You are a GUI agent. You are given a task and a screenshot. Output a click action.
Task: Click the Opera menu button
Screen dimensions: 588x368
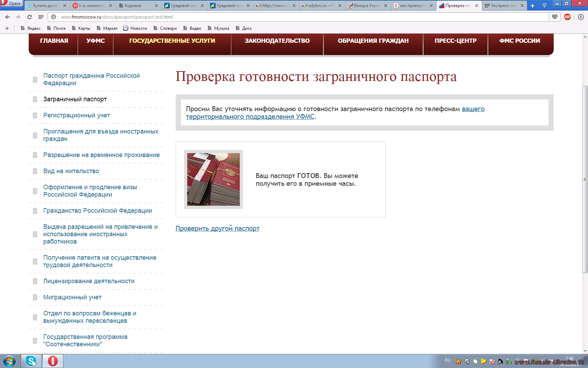pyautogui.click(x=11, y=4)
